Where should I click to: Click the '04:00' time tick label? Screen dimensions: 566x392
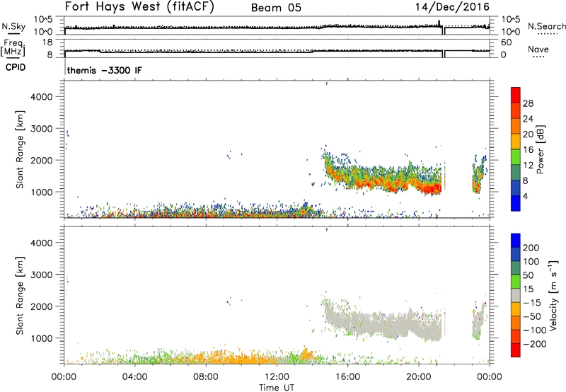tap(134, 377)
